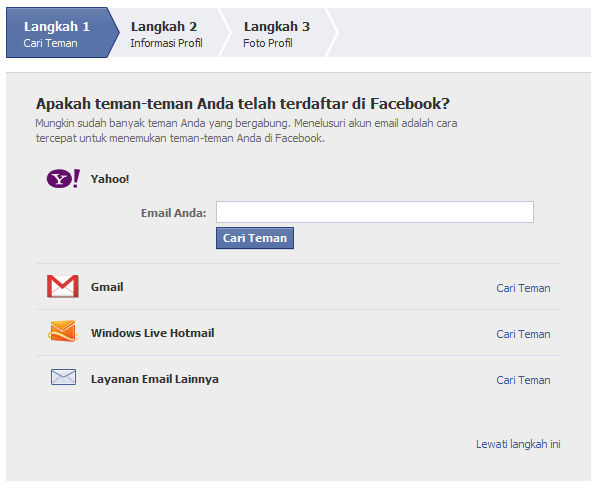The height and width of the screenshot is (491, 596).
Task: Expand the Layanan Email Lainnya row label
Action: coord(155,379)
